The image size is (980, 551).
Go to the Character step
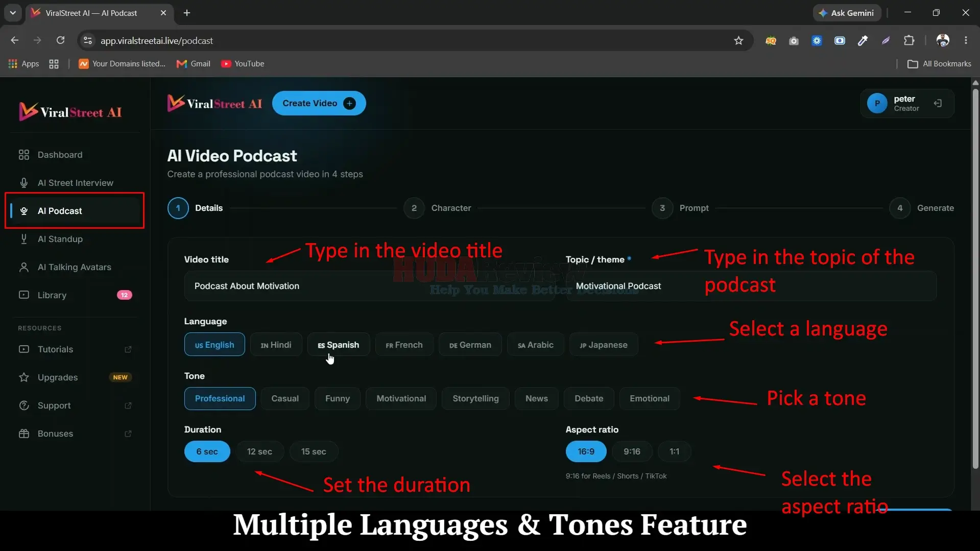[x=437, y=208]
